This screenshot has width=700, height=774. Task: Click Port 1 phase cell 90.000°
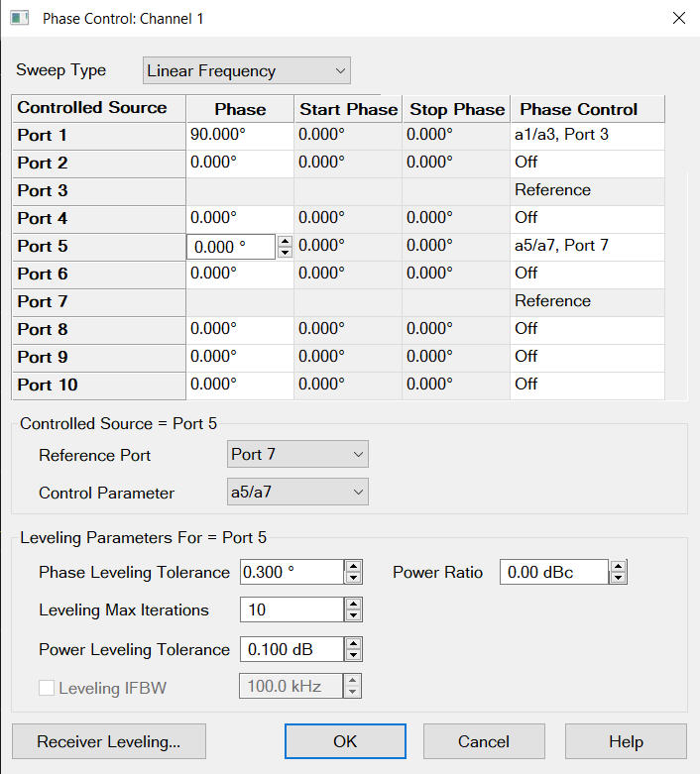pyautogui.click(x=240, y=136)
